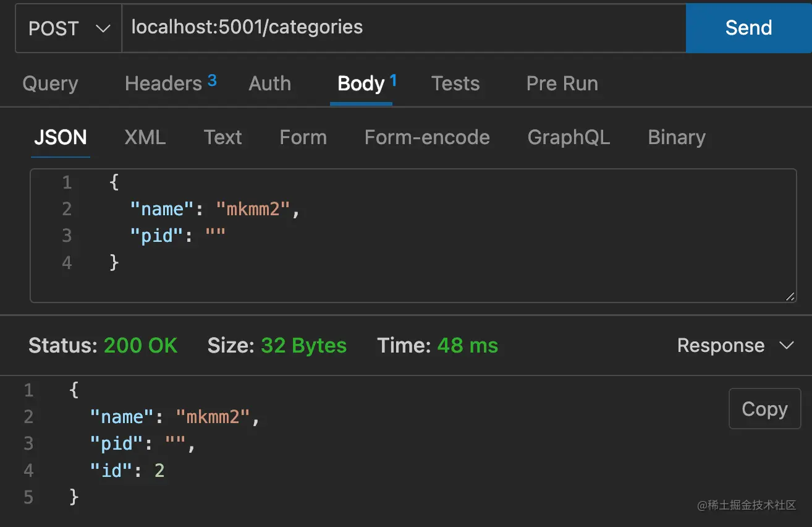
Task: Select the GraphQL body type
Action: click(x=569, y=137)
